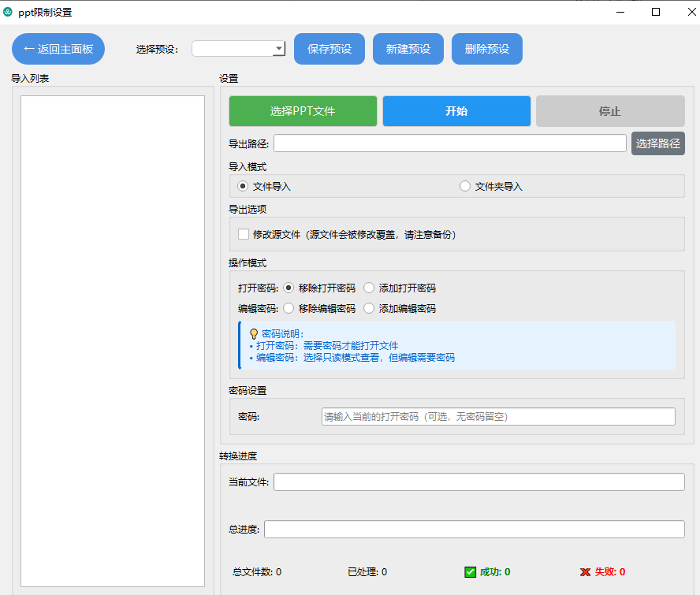Viewport: 700px width, 595px height.
Task: Click the 选择路径 button
Action: 657,143
